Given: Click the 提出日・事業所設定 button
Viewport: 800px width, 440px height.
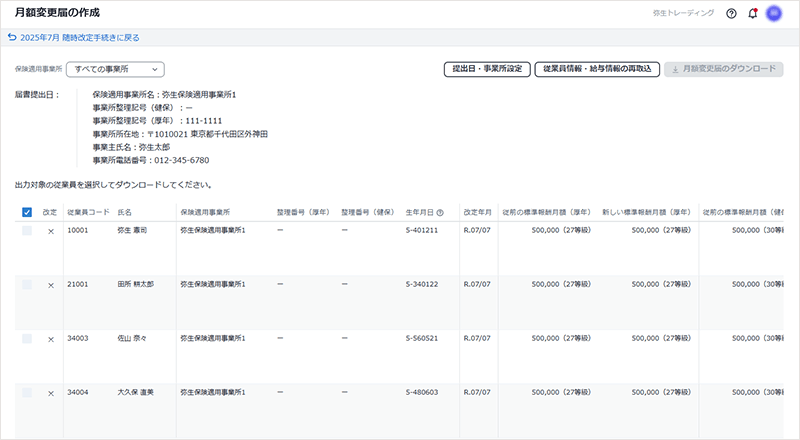Looking at the screenshot, I should [486, 70].
